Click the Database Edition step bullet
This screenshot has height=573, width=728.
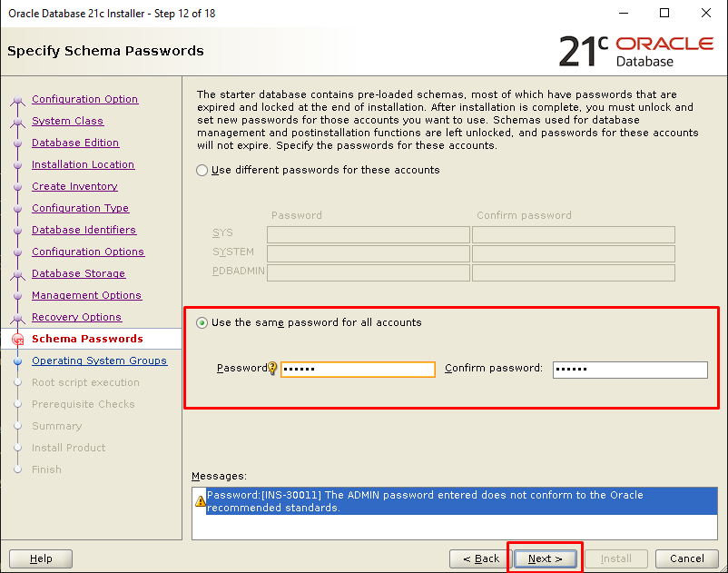pyautogui.click(x=17, y=143)
